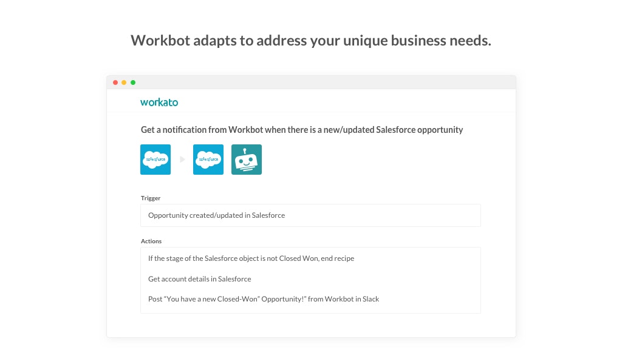Select the Salesforce logo inside the first tile
622x364 pixels.
155,160
